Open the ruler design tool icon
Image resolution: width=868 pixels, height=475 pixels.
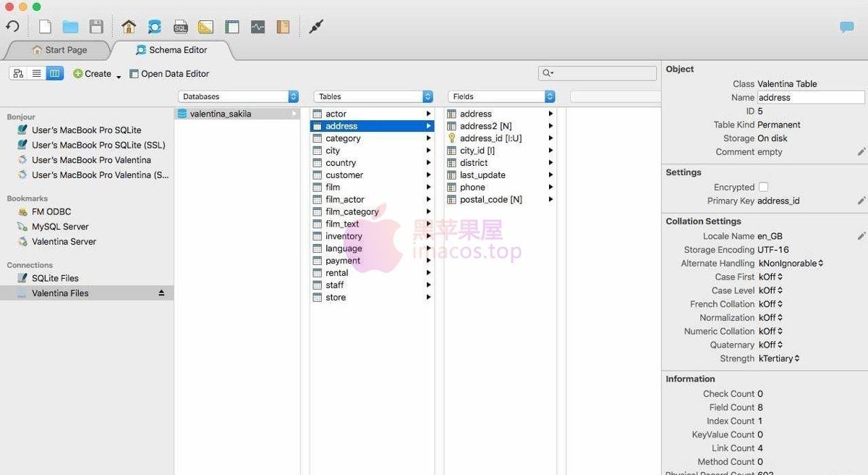206,27
